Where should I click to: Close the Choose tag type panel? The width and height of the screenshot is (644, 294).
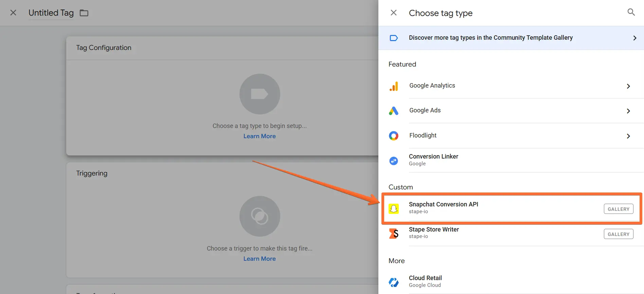pyautogui.click(x=394, y=13)
